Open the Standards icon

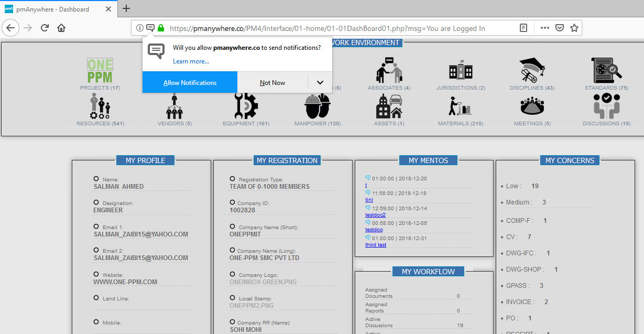click(606, 70)
